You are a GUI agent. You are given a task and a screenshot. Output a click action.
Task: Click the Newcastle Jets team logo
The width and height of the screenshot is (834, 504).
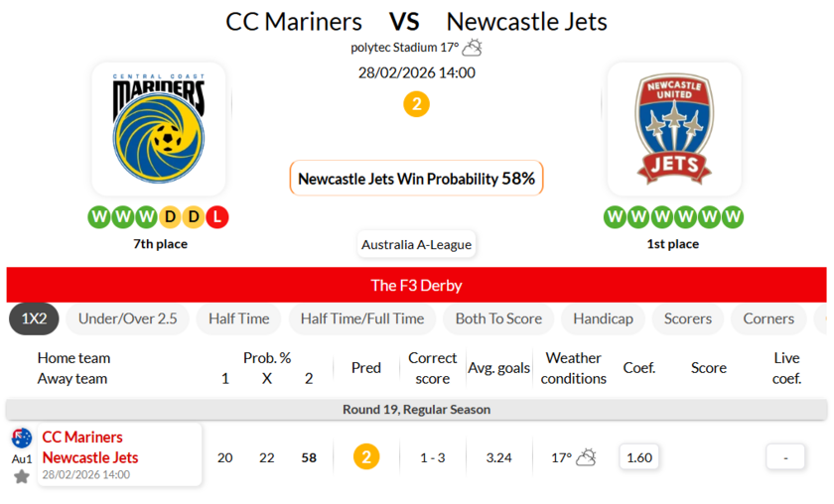(674, 129)
